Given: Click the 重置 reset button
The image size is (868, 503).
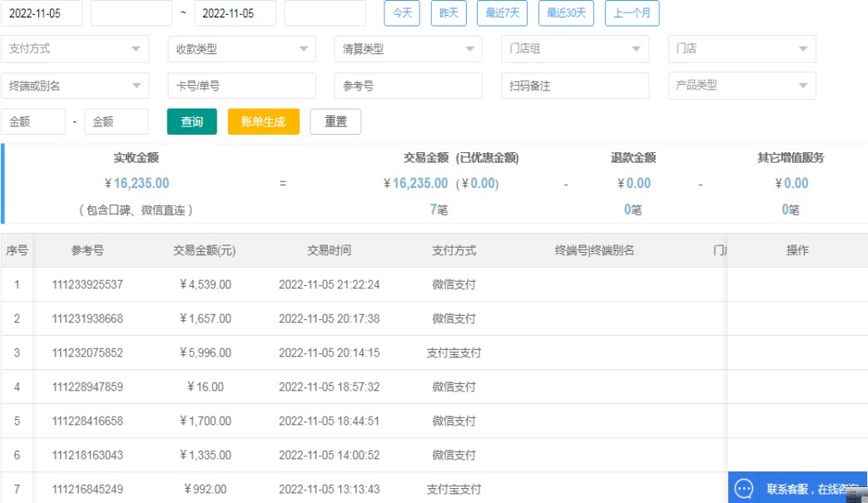Looking at the screenshot, I should coord(335,121).
